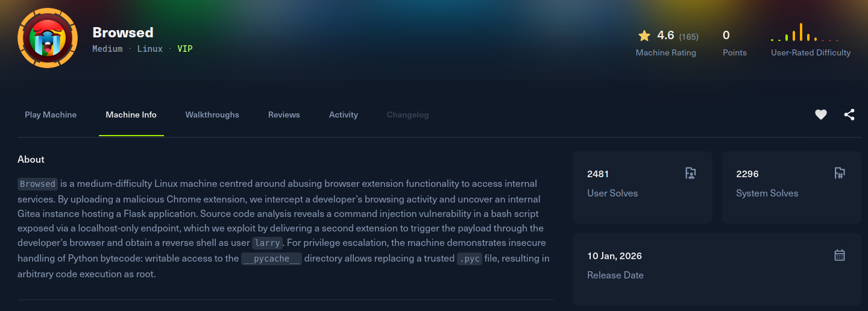The image size is (868, 311).
Task: Click the larry username code tag
Action: (x=267, y=243)
